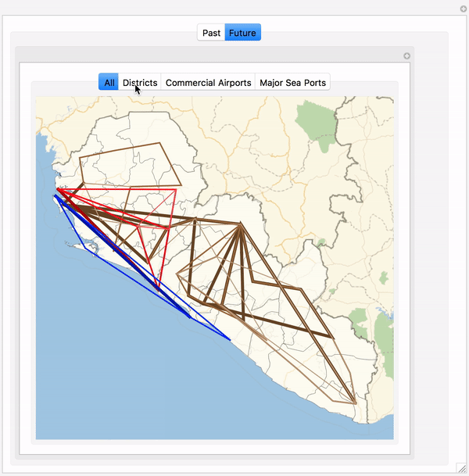The width and height of the screenshot is (469, 476).
Task: Click the southern tip of the red lines
Action: pos(159,288)
